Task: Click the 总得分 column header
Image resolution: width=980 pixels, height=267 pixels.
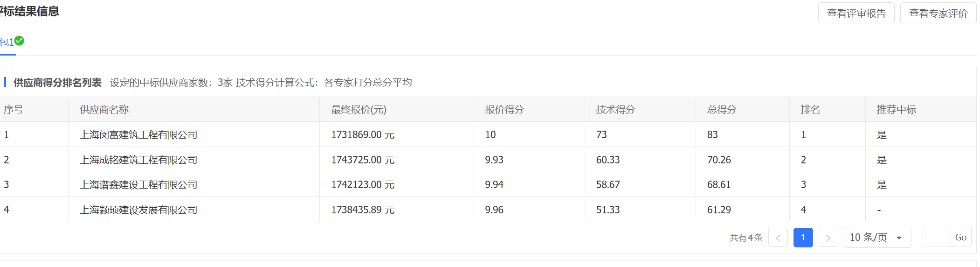Action: pyautogui.click(x=722, y=110)
